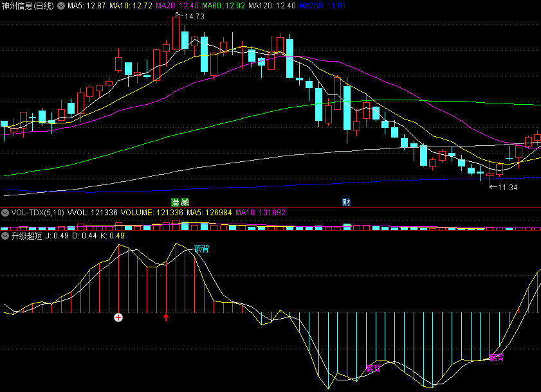Click the 顶背 divergence label
Viewport: 541px width, 392px height.
pyautogui.click(x=201, y=249)
